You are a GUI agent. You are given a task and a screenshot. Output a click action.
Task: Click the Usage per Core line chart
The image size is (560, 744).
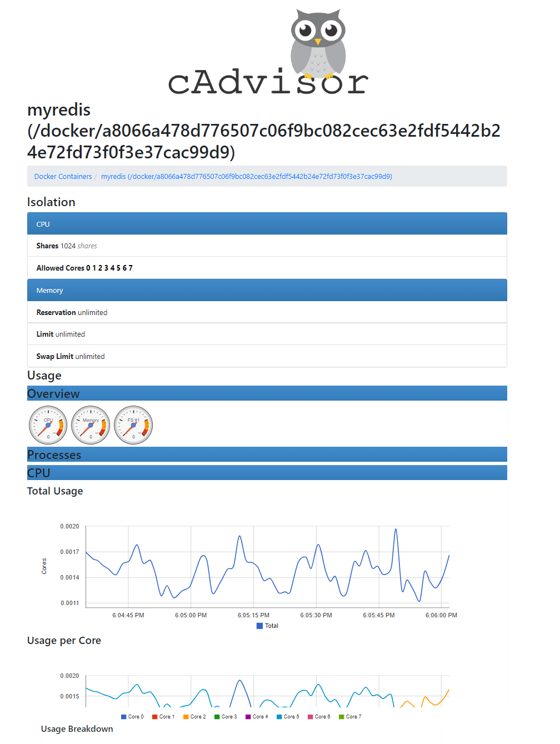click(267, 691)
